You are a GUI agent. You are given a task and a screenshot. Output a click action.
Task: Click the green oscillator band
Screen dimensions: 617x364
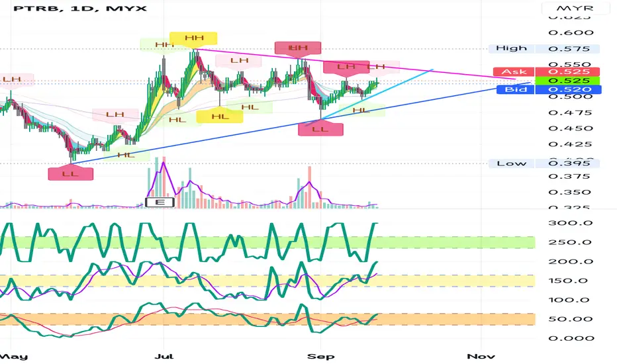point(267,242)
